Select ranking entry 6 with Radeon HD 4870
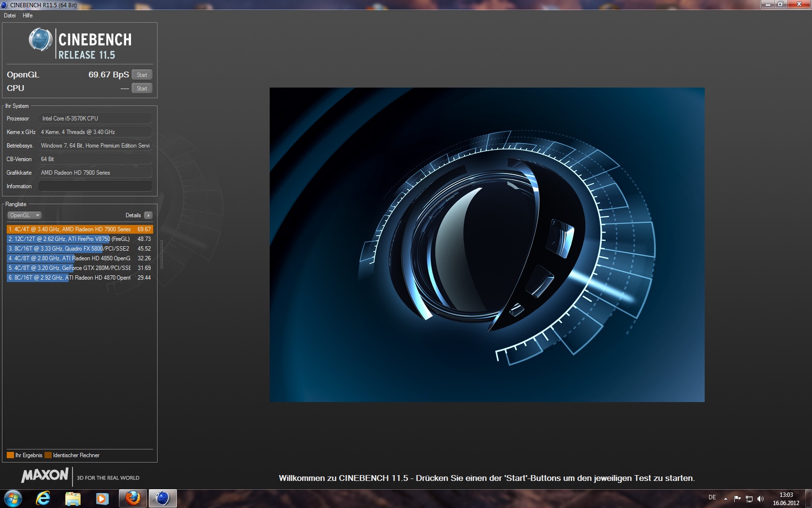The image size is (812, 508). tap(80, 278)
